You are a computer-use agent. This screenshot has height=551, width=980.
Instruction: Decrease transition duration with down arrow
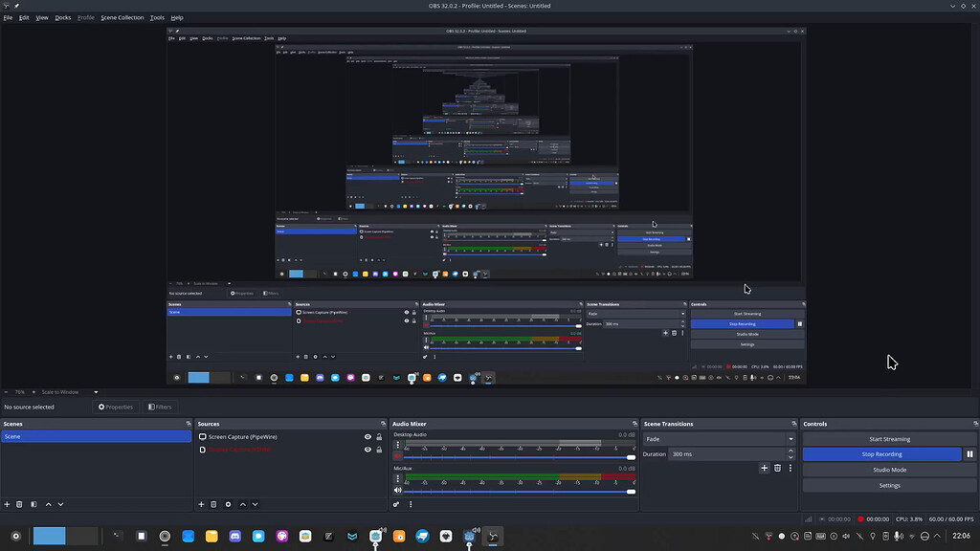791,457
